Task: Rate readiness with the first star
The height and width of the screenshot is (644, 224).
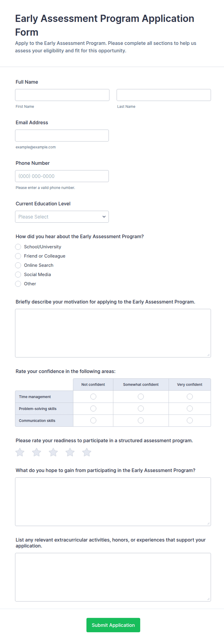Action: click(20, 452)
